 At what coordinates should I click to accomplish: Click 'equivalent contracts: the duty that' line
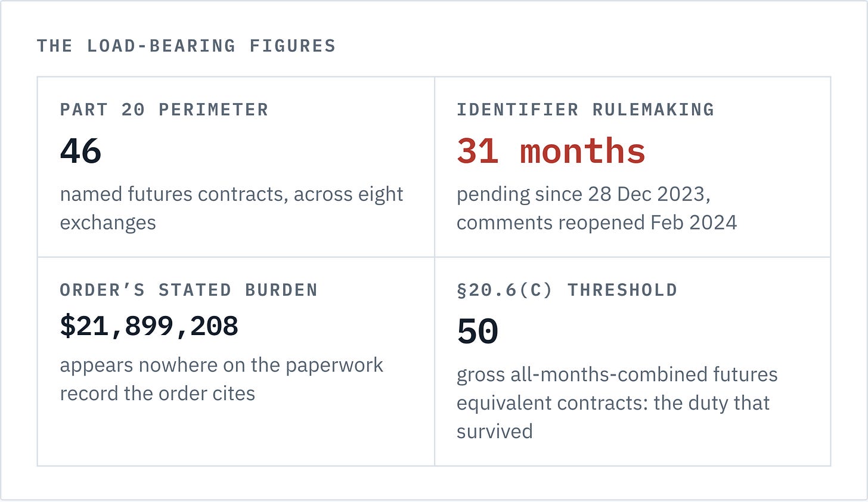[613, 403]
